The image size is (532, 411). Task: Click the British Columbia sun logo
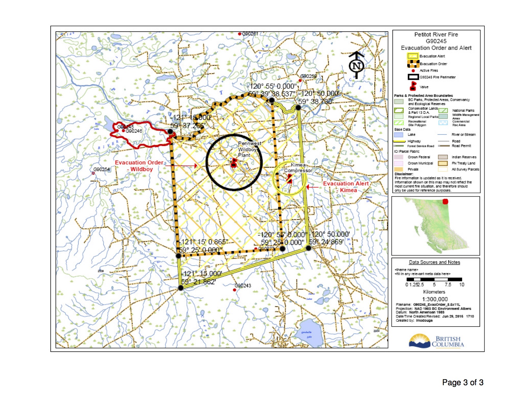click(x=419, y=341)
